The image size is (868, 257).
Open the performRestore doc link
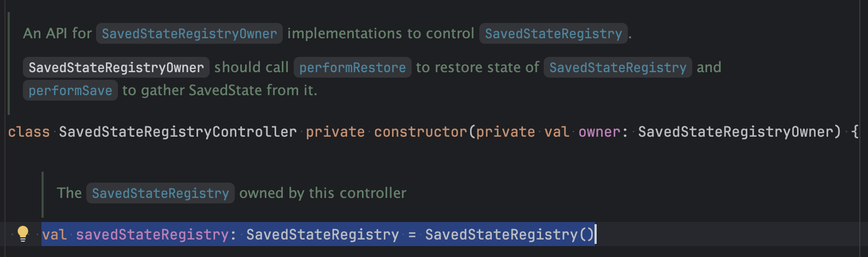click(x=353, y=67)
